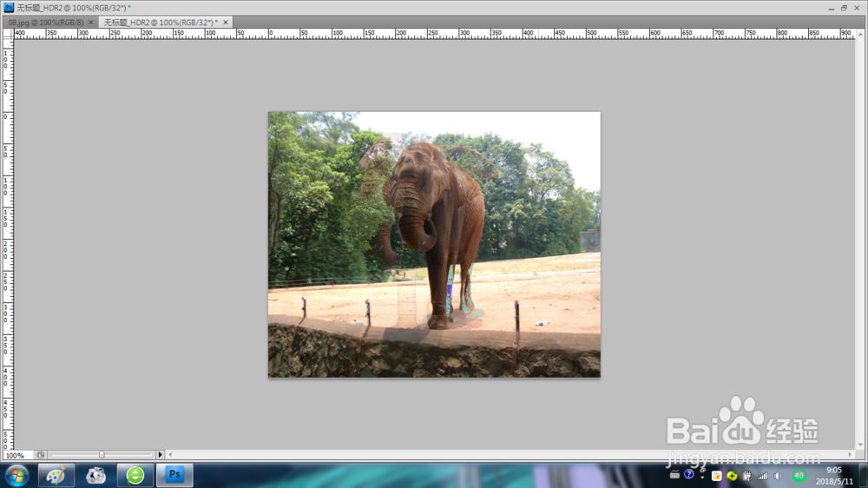Click the exposure slider handle in status bar
The width and height of the screenshot is (868, 488).
click(x=102, y=455)
